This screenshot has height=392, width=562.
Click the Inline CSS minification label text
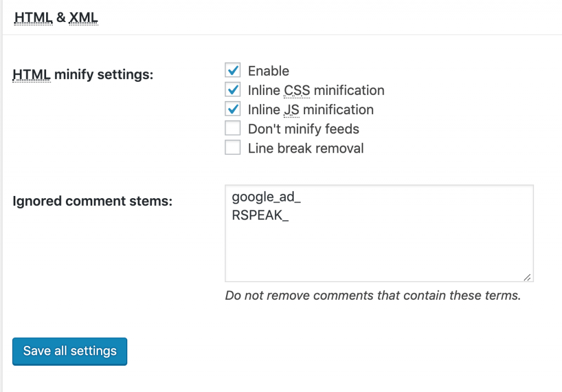(316, 91)
